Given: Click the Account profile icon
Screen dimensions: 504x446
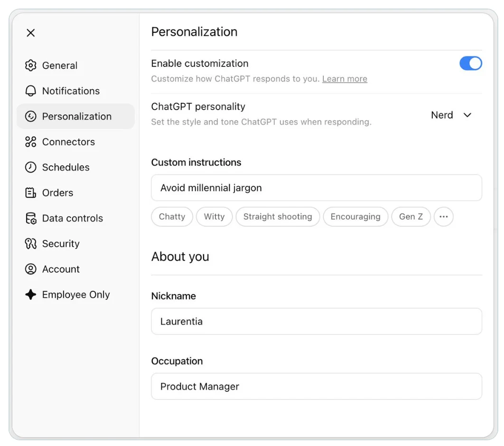Looking at the screenshot, I should pyautogui.click(x=30, y=269).
